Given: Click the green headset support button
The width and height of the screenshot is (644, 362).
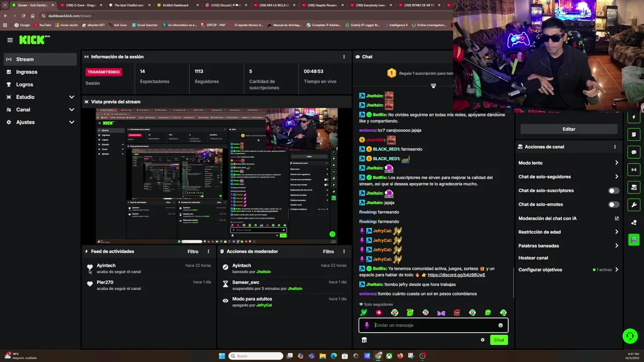Looking at the screenshot, I should 630,336.
